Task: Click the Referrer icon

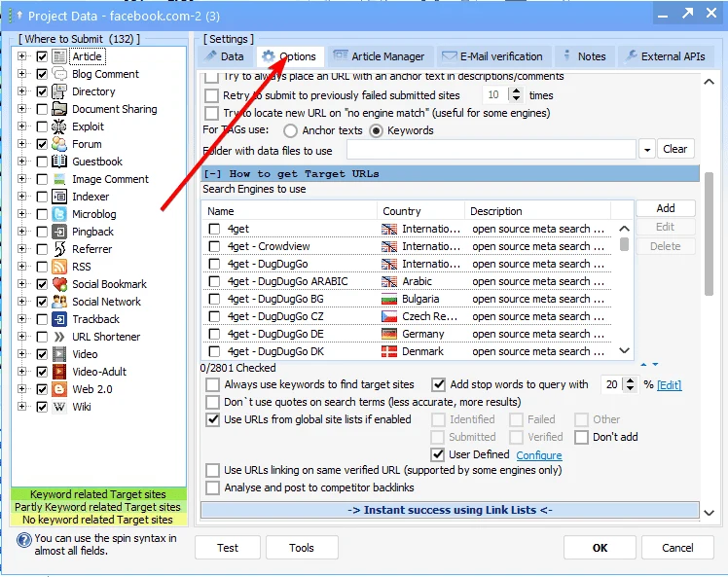Action: (59, 249)
